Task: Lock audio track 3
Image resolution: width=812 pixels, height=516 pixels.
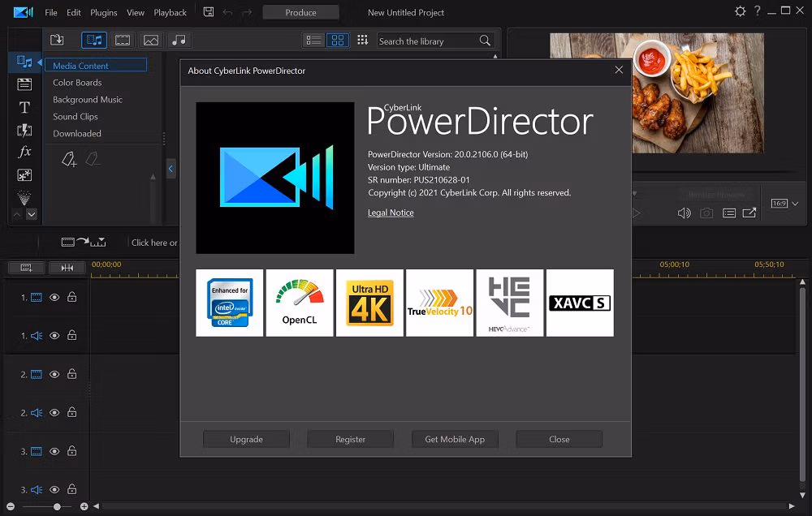Action: (72, 489)
